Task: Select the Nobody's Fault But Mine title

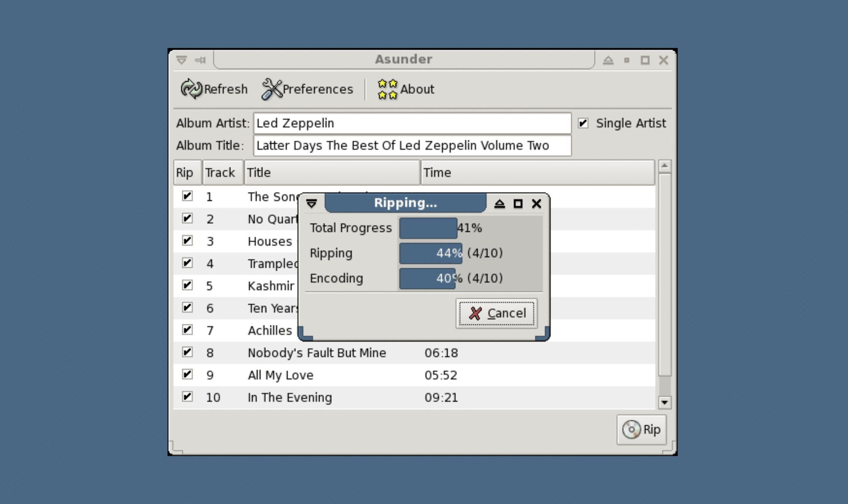Action: point(317,353)
